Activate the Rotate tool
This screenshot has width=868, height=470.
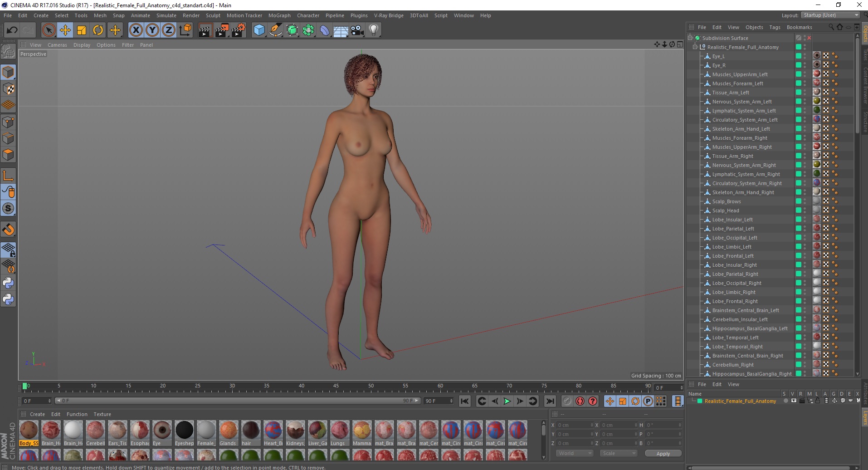click(x=98, y=30)
